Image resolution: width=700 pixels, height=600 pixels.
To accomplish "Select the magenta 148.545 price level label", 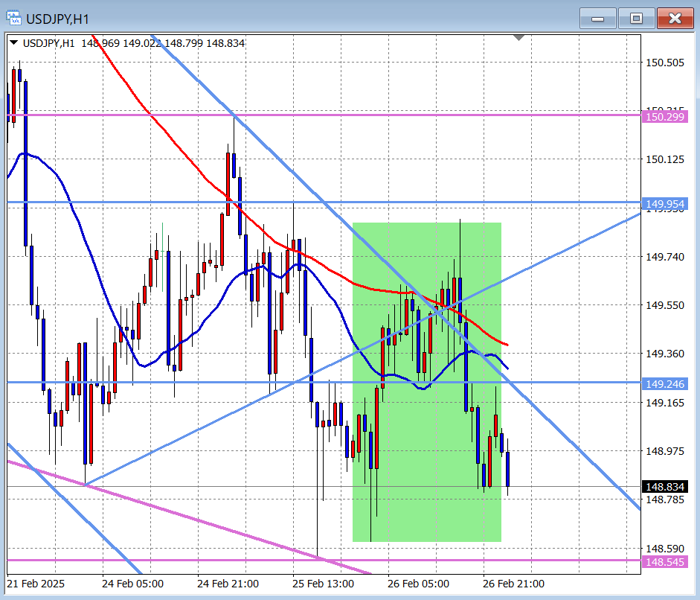I will [666, 561].
